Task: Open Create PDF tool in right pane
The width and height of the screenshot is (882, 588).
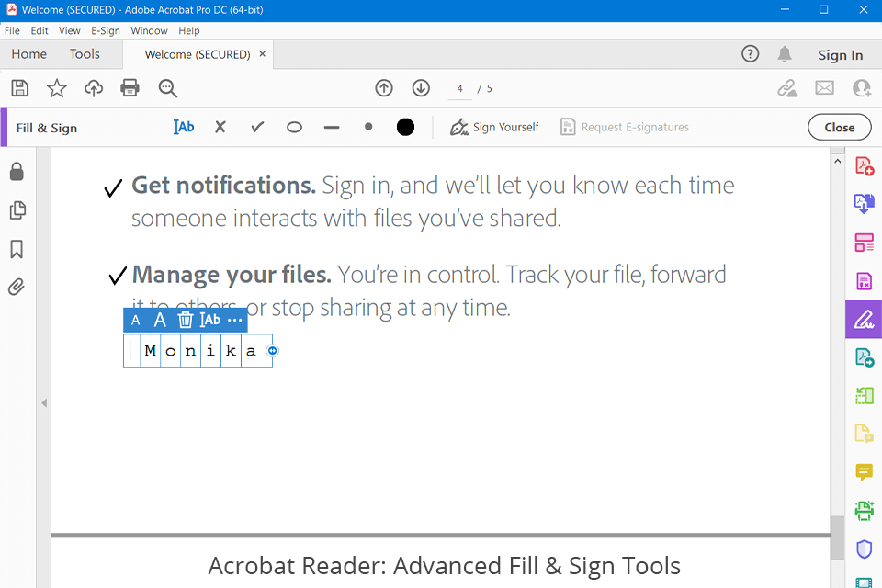Action: point(864,166)
